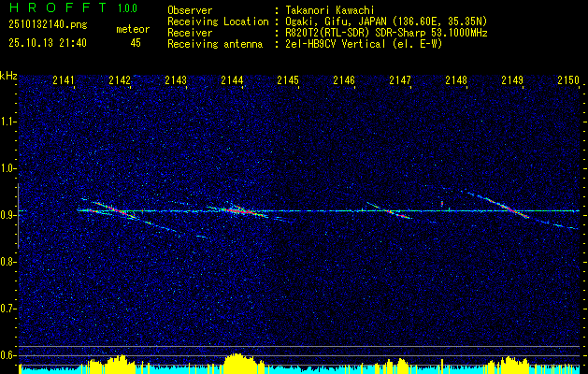Click the version number 1.0.0

pos(127,8)
